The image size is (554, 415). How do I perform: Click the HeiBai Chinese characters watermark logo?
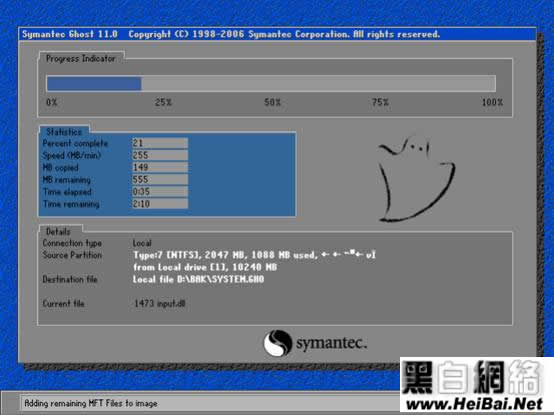pyautogui.click(x=472, y=377)
